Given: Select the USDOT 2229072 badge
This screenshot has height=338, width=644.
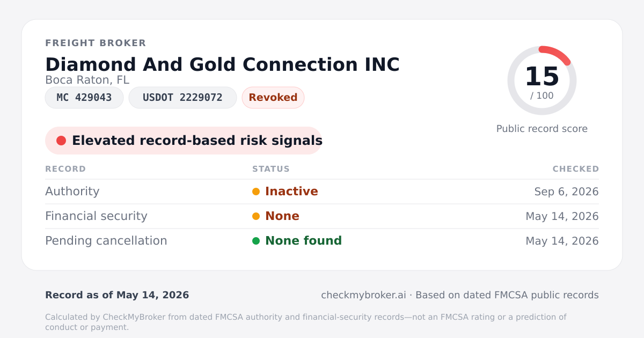Looking at the screenshot, I should tap(182, 98).
